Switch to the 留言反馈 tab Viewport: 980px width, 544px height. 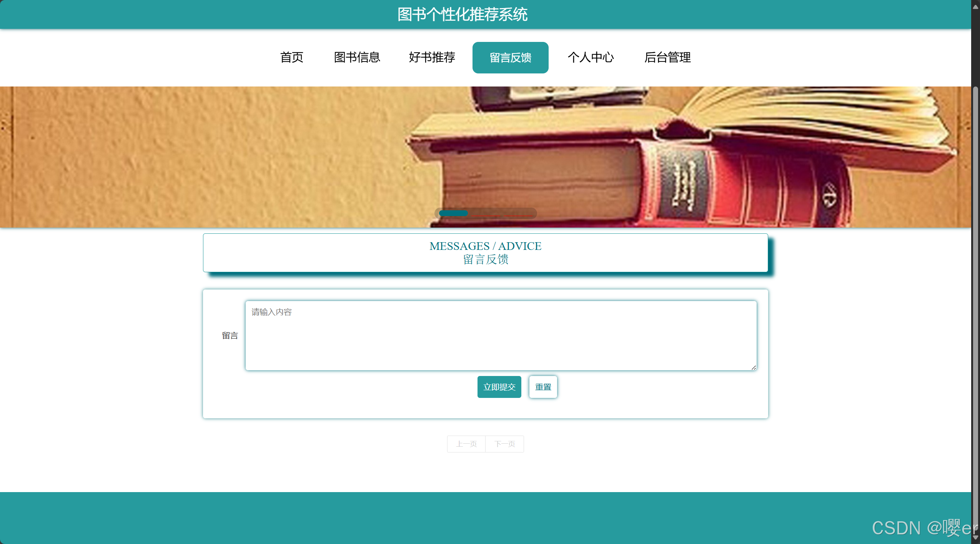coord(510,57)
